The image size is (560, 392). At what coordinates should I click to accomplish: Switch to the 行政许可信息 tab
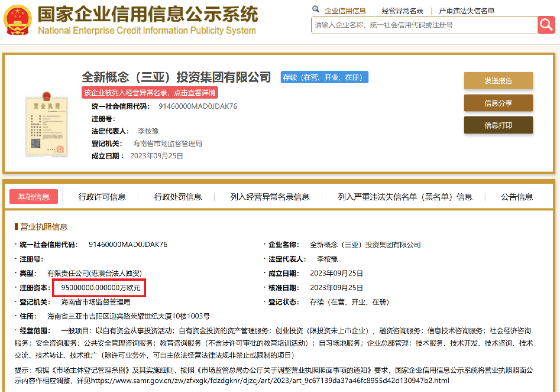pyautogui.click(x=102, y=197)
